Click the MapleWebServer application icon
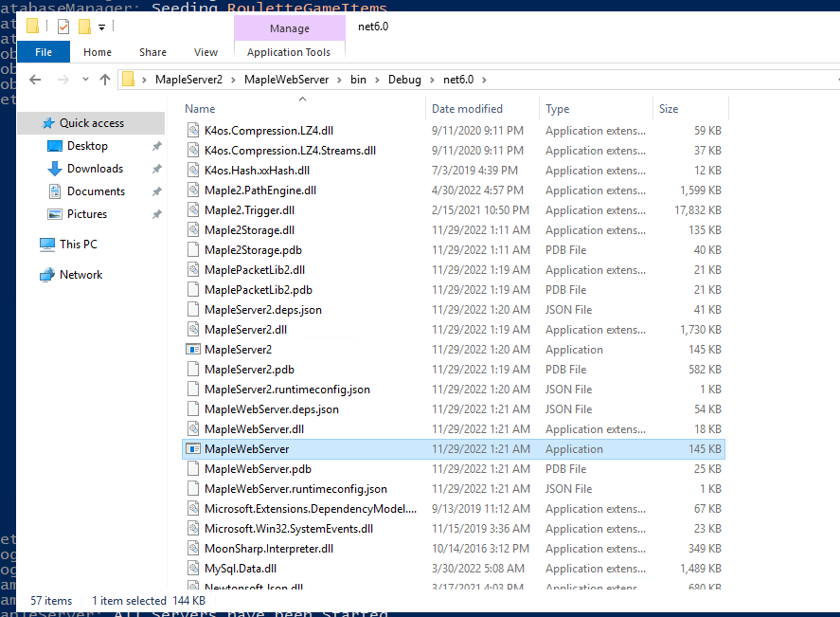This screenshot has height=617, width=840. click(x=193, y=448)
